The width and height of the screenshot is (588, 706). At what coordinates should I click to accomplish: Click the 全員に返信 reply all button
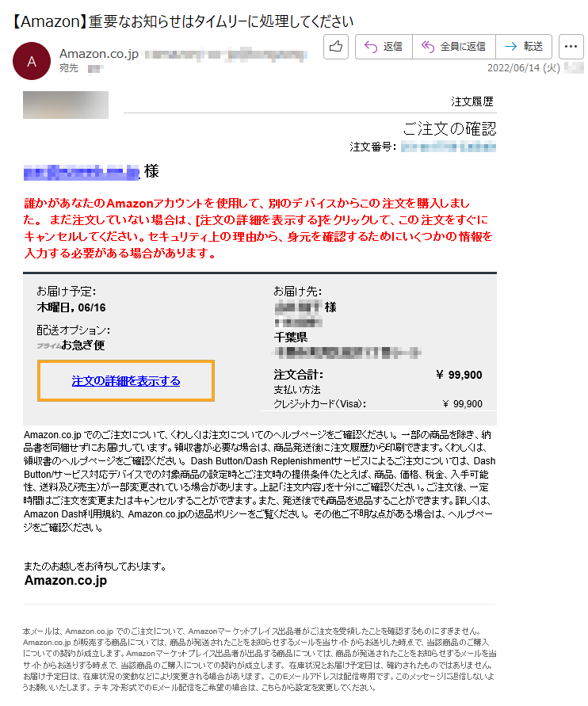(x=454, y=47)
